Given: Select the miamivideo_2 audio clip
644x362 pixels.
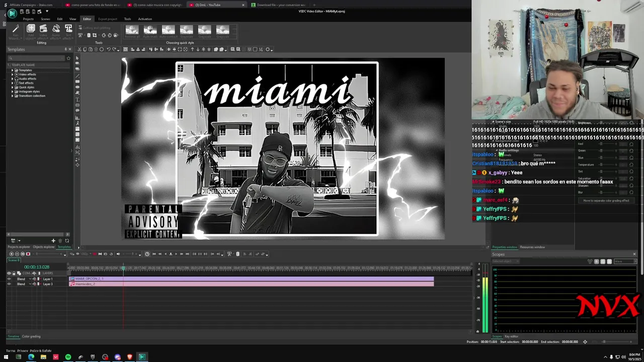Looking at the screenshot, I should [252, 284].
